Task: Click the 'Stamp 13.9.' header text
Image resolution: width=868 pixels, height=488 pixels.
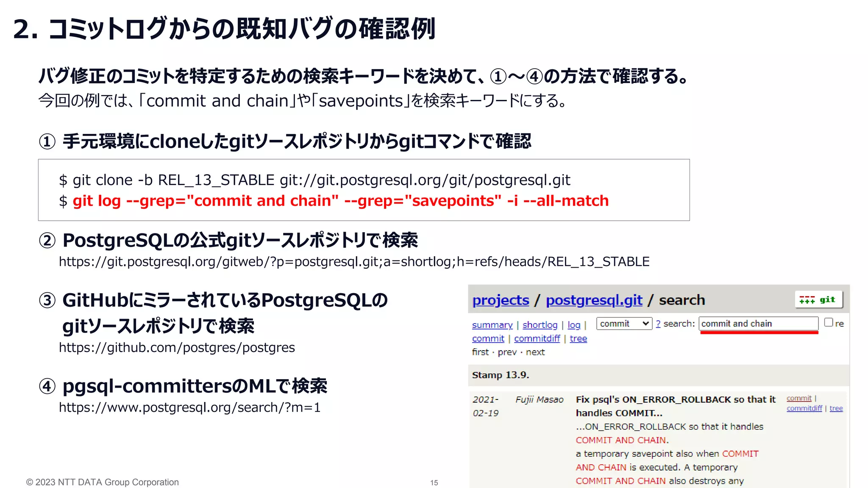Action: pos(500,375)
